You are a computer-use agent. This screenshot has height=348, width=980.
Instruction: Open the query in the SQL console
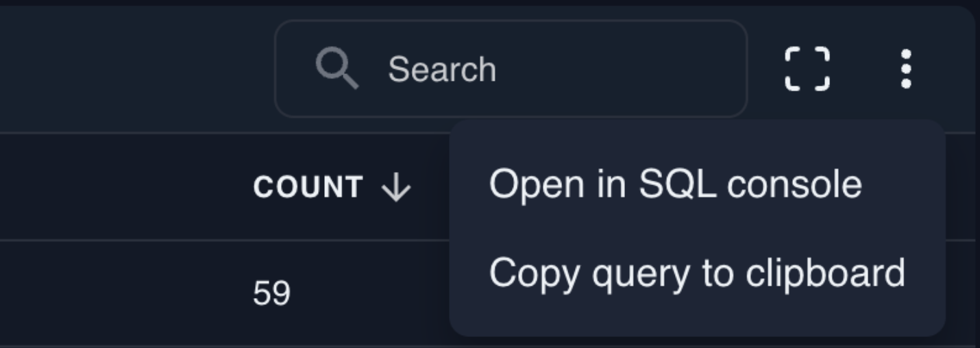tap(675, 184)
